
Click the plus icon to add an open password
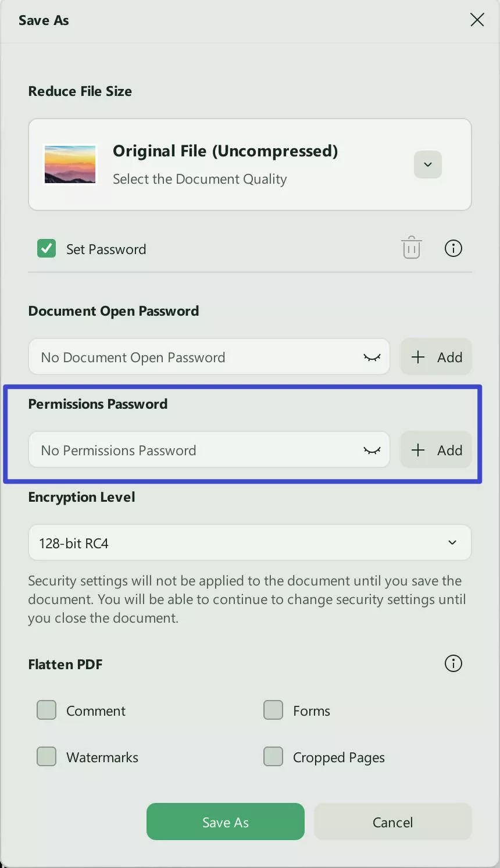click(x=417, y=356)
